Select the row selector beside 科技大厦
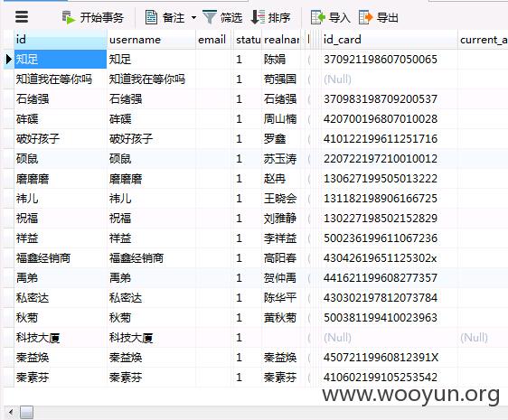 (x=7, y=338)
